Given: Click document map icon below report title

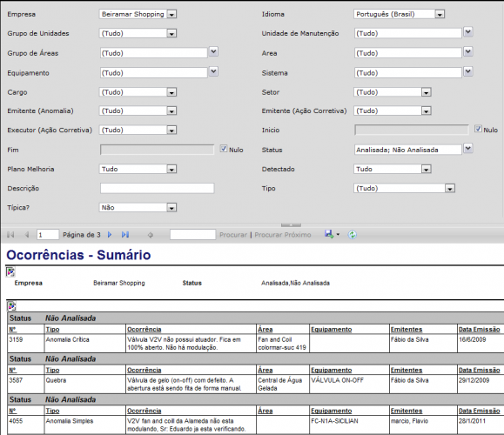Looking at the screenshot, I should pyautogui.click(x=10, y=272).
